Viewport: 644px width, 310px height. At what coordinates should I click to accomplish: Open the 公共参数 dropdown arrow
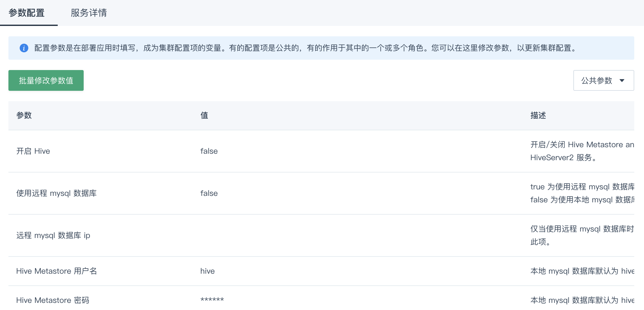(622, 80)
